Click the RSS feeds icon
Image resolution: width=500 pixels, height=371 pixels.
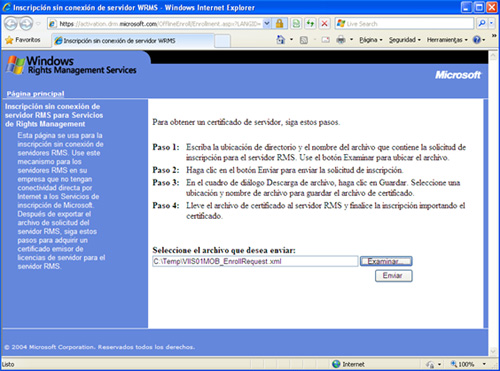[304, 40]
